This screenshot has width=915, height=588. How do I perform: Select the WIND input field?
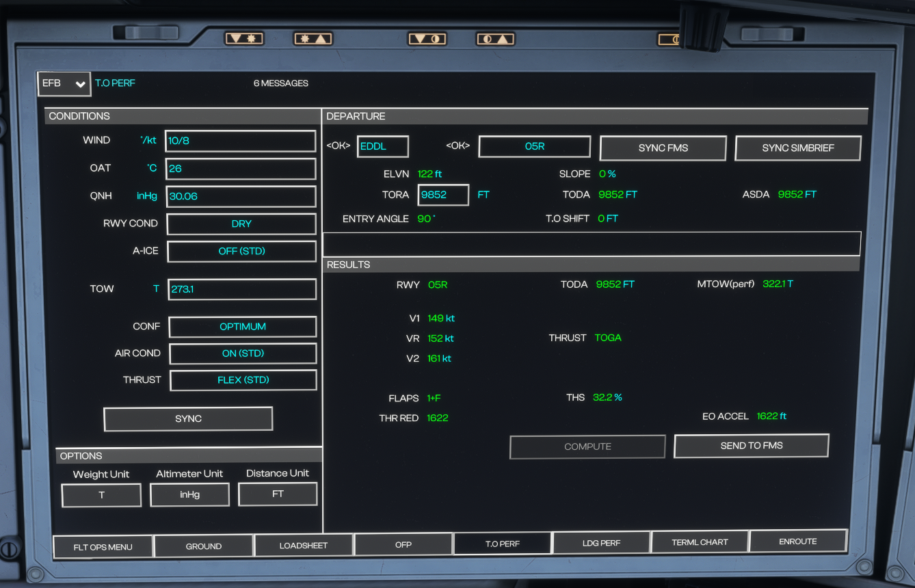[x=241, y=141]
